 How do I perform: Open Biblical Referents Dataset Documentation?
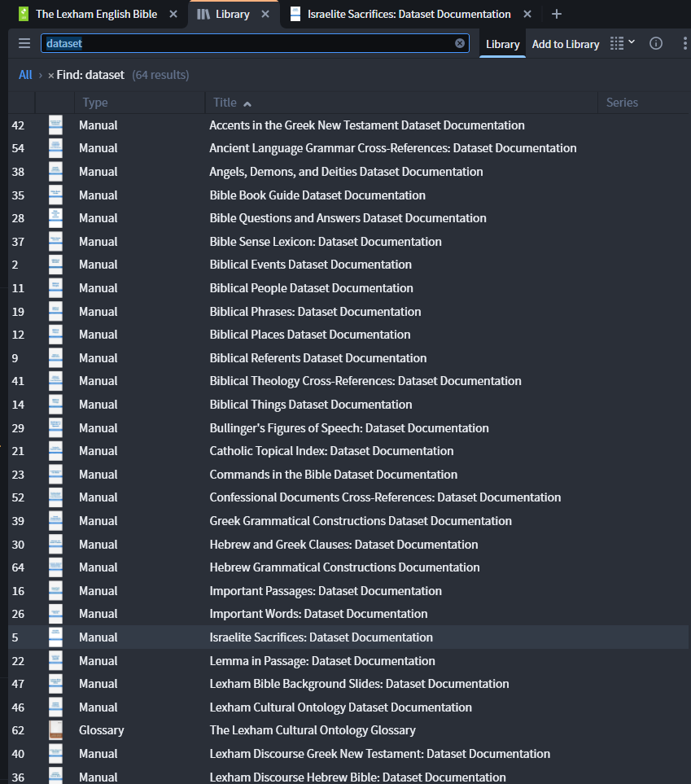(317, 358)
